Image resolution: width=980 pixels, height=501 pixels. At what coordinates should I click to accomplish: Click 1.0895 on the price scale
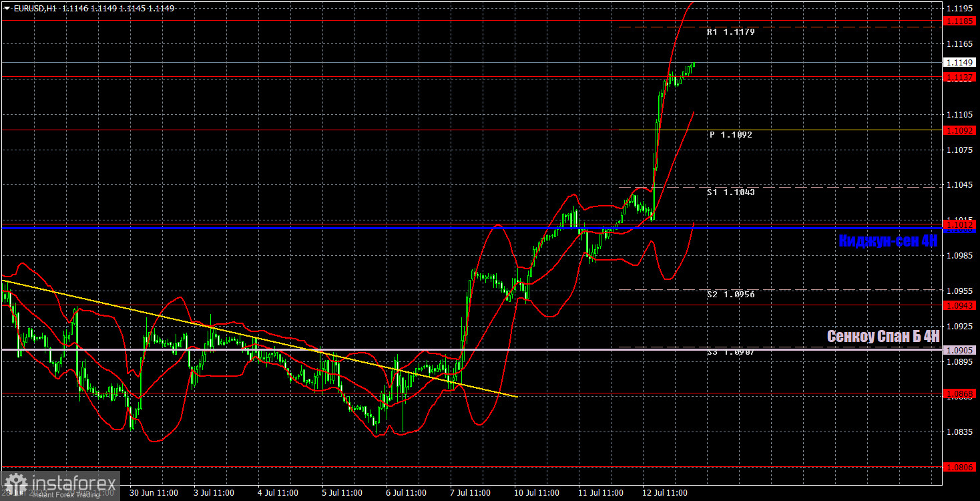(960, 362)
